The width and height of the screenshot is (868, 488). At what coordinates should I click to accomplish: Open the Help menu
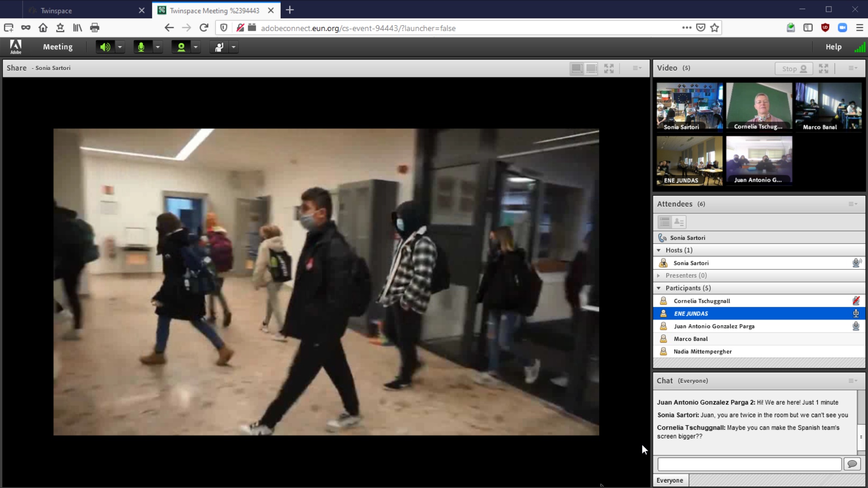tap(833, 47)
